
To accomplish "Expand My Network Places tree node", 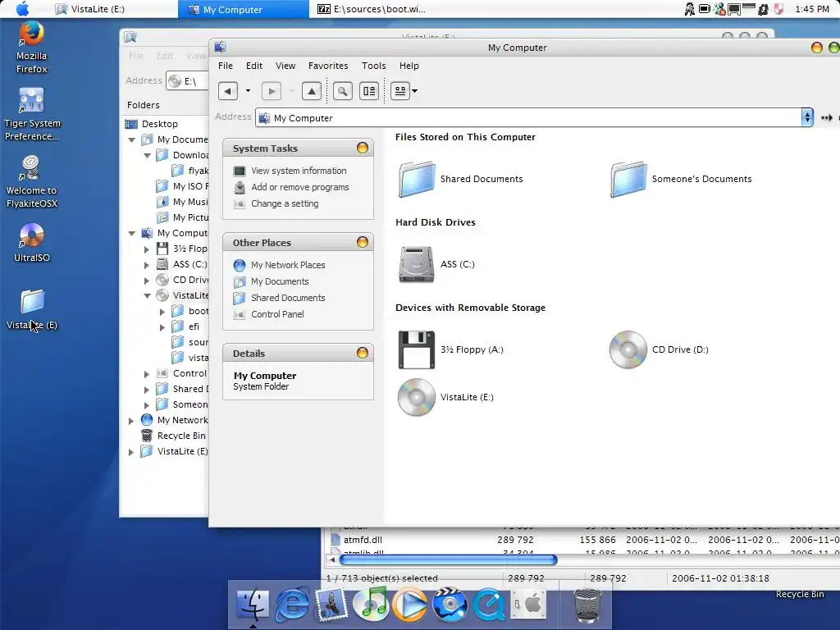I will pos(131,421).
